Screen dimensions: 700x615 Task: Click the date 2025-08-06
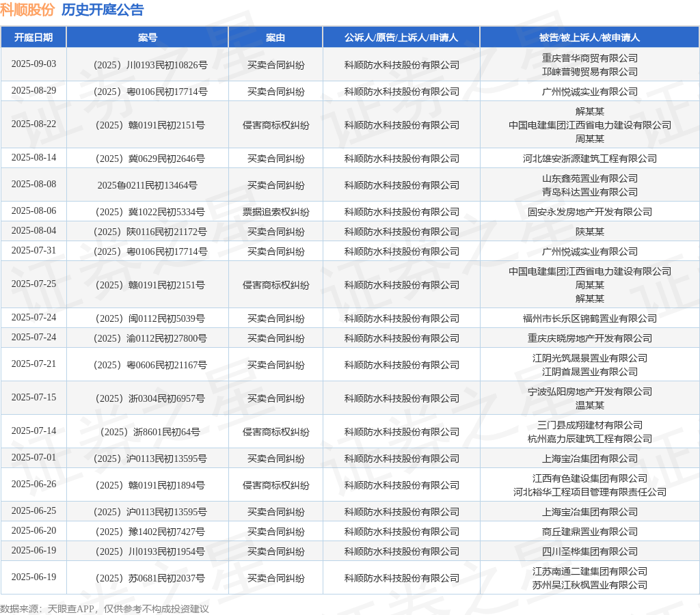[34, 210]
